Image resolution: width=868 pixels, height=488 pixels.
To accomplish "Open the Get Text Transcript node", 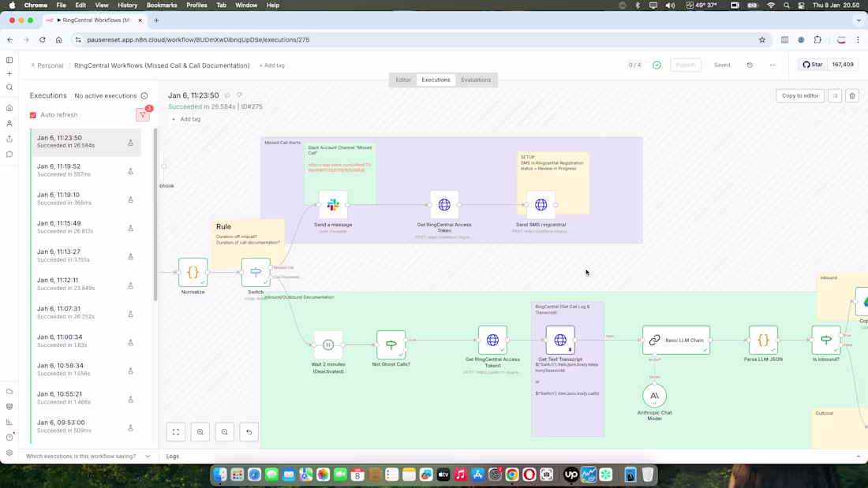I will pos(560,340).
